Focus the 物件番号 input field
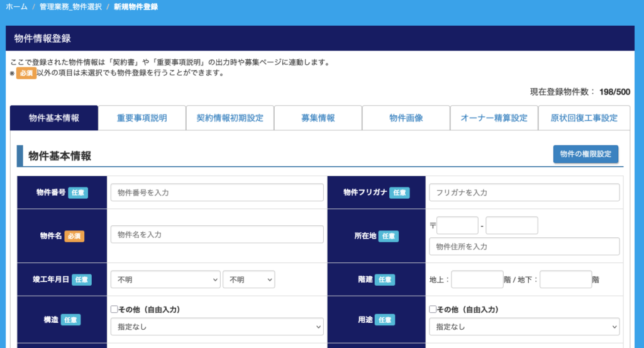This screenshot has height=348, width=644. 216,193
